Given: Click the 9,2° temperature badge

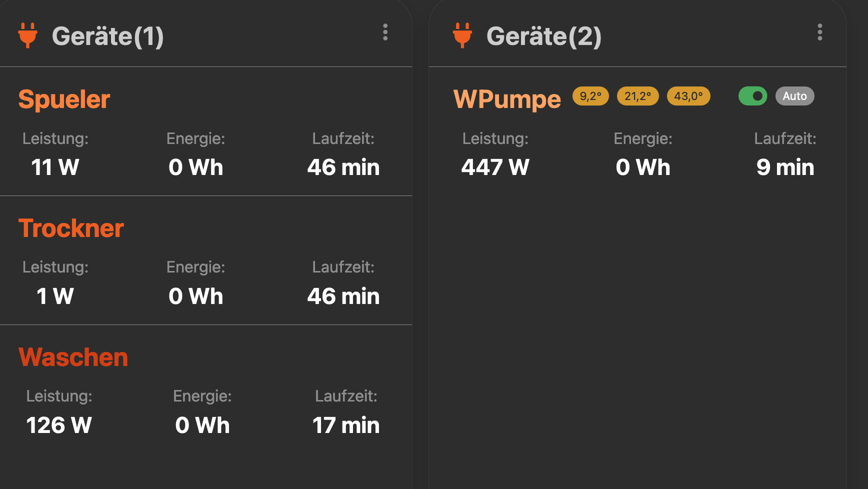Looking at the screenshot, I should coord(590,96).
